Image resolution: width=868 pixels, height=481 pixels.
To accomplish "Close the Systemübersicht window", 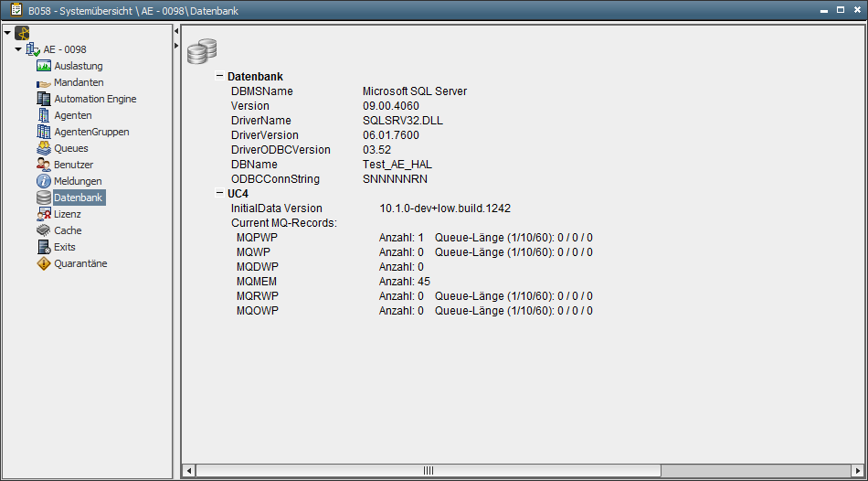I will point(856,9).
